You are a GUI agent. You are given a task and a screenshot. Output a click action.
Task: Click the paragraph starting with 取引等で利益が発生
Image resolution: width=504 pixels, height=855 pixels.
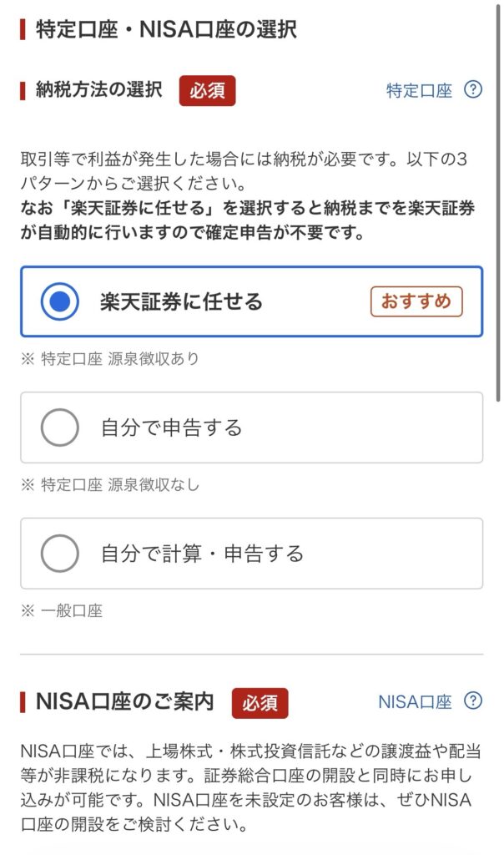[x=250, y=170]
